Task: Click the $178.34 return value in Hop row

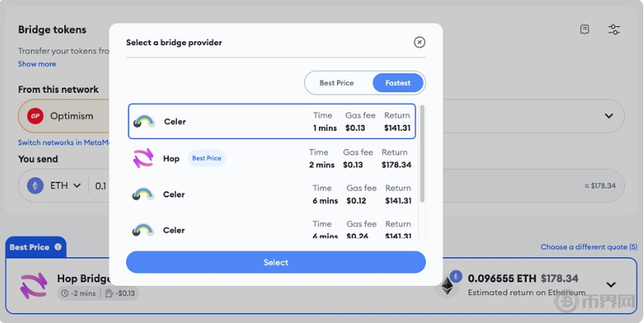Action: pos(397,165)
